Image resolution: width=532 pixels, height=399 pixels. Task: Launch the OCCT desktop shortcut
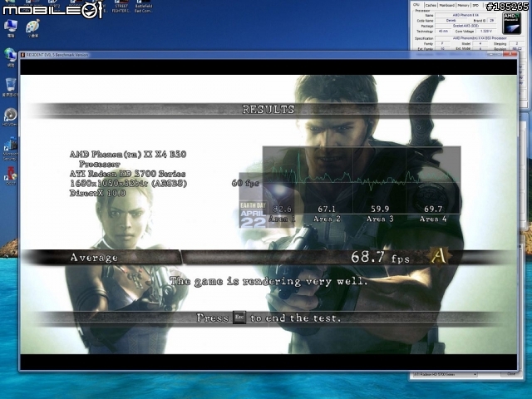(x=11, y=175)
